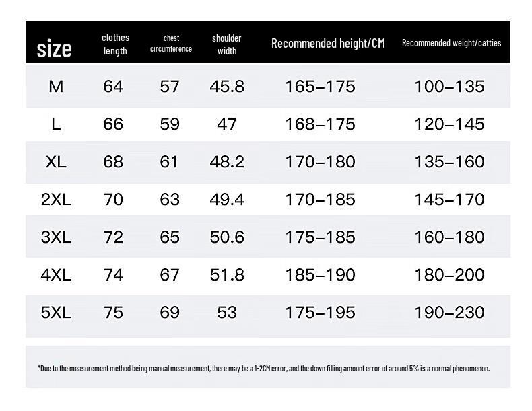The width and height of the screenshot is (532, 411).
Task: Click the "clothes length" column header
Action: (115, 44)
